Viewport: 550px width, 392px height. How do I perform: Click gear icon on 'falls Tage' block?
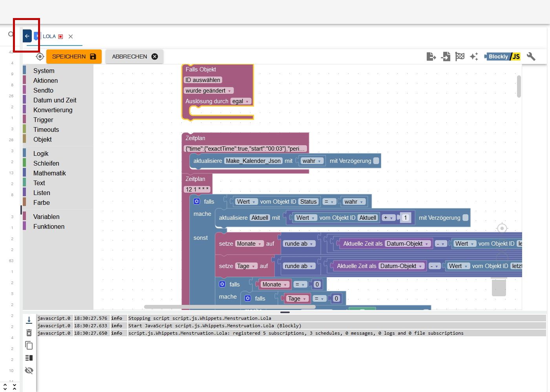tap(248, 298)
